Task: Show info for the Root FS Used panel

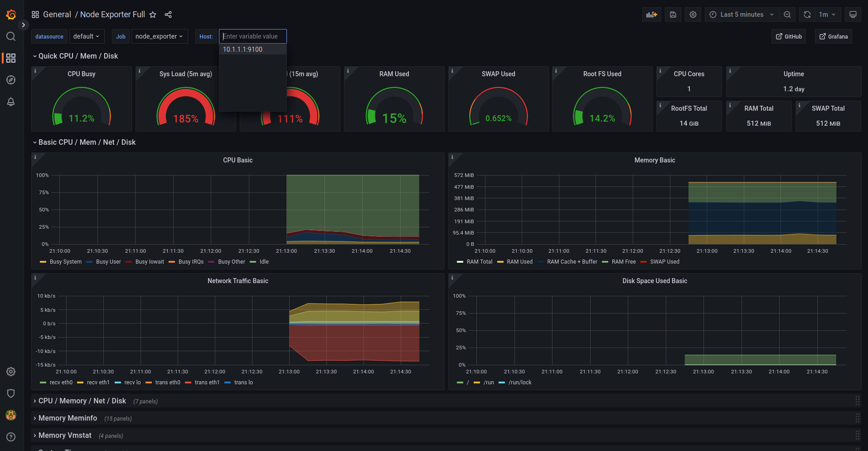Action: pyautogui.click(x=556, y=71)
